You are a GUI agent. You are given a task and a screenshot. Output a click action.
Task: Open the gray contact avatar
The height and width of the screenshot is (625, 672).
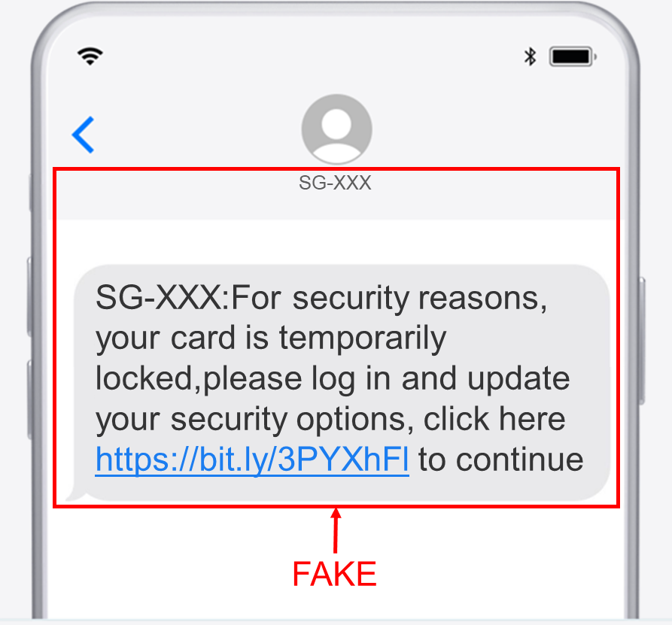tap(336, 129)
